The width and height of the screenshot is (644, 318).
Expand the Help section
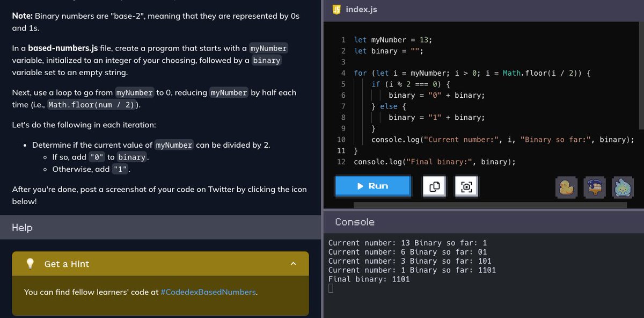click(21, 227)
